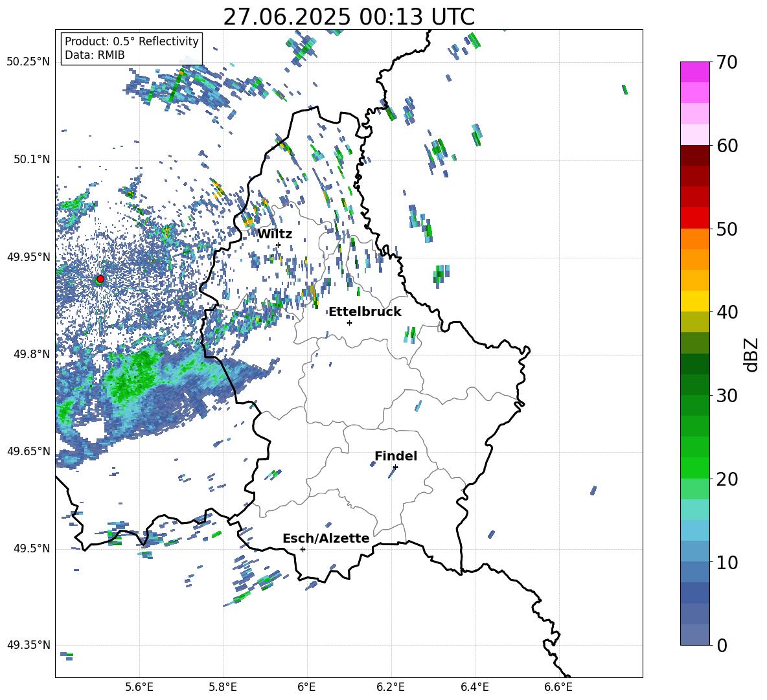This screenshot has width=767, height=700.
Task: Click the 49.35°N latitude label
Action: pyautogui.click(x=29, y=645)
